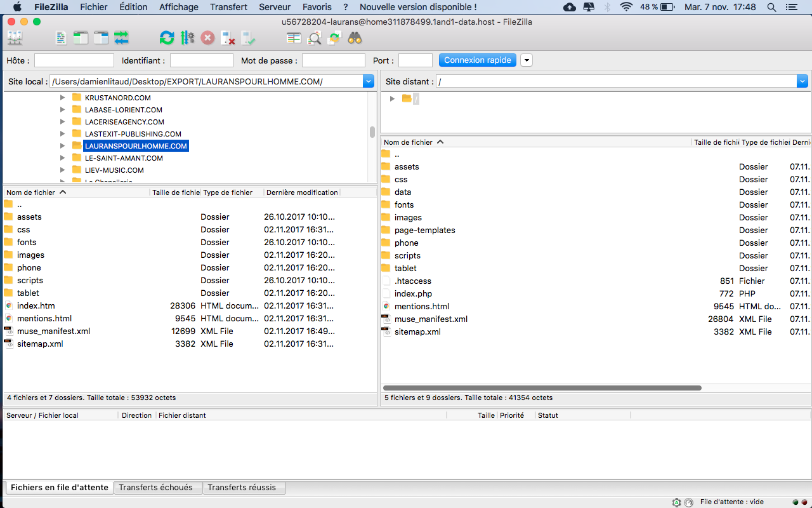Expand the LIEV-MUSIC.COM folder
The width and height of the screenshot is (812, 508).
[x=62, y=170]
